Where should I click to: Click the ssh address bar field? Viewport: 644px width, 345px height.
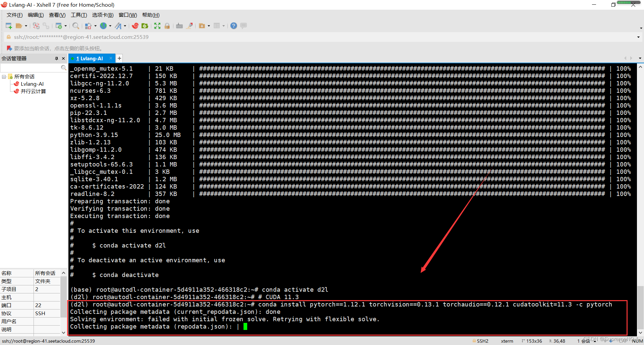click(322, 37)
